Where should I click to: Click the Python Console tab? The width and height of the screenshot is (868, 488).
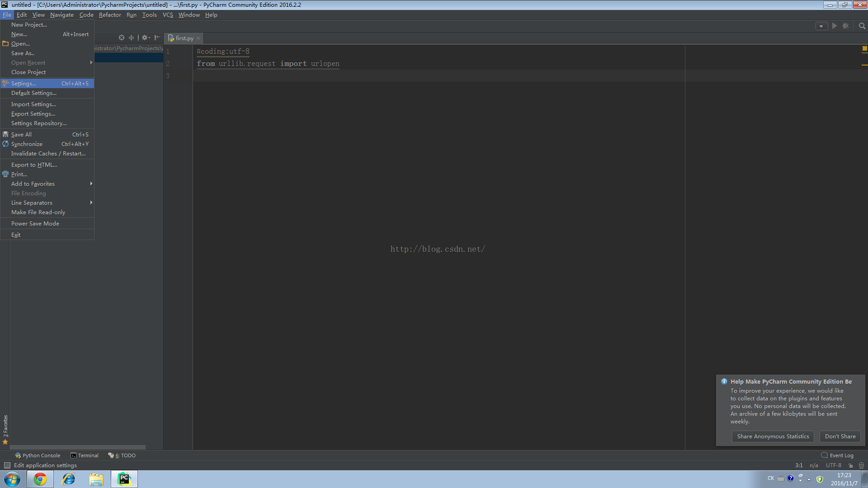pyautogui.click(x=37, y=455)
